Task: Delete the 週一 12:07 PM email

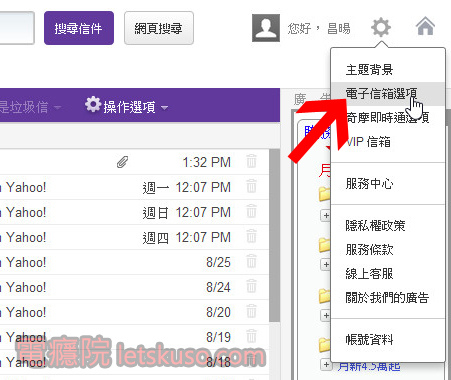Action: pos(251,186)
